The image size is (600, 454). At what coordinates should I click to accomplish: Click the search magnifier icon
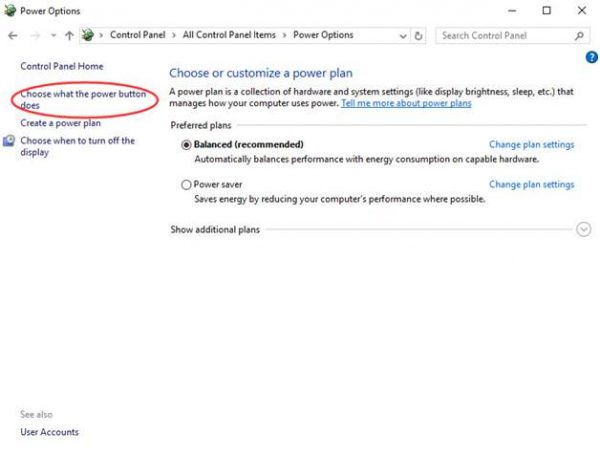click(579, 36)
